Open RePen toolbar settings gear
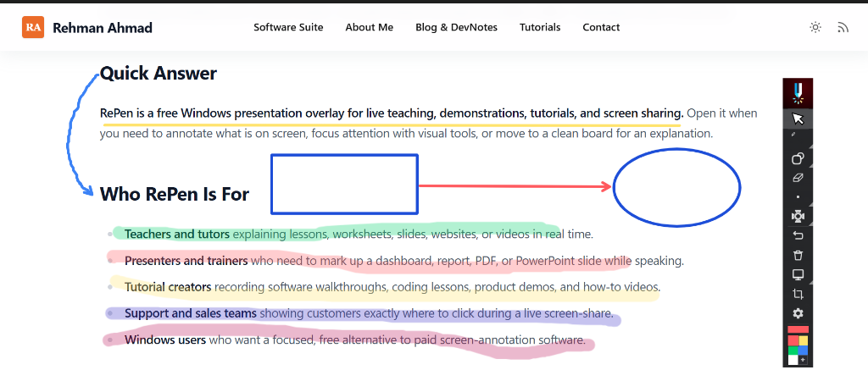 pyautogui.click(x=798, y=313)
